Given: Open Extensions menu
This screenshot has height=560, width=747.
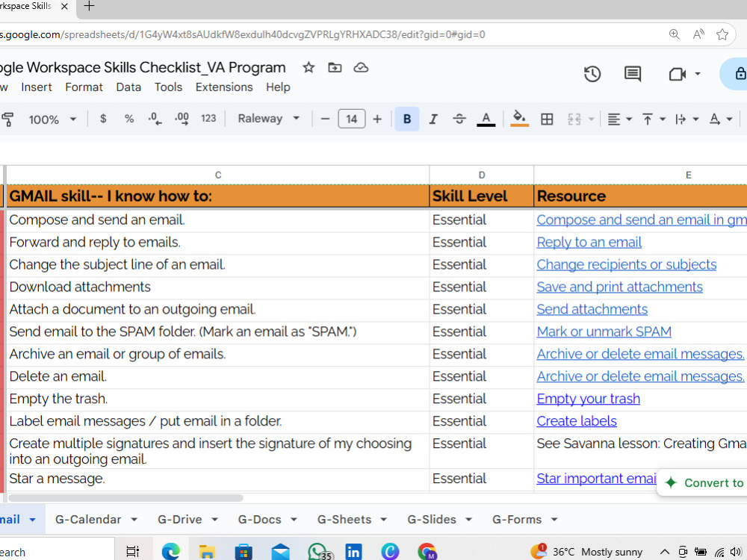Looking at the screenshot, I should (224, 87).
